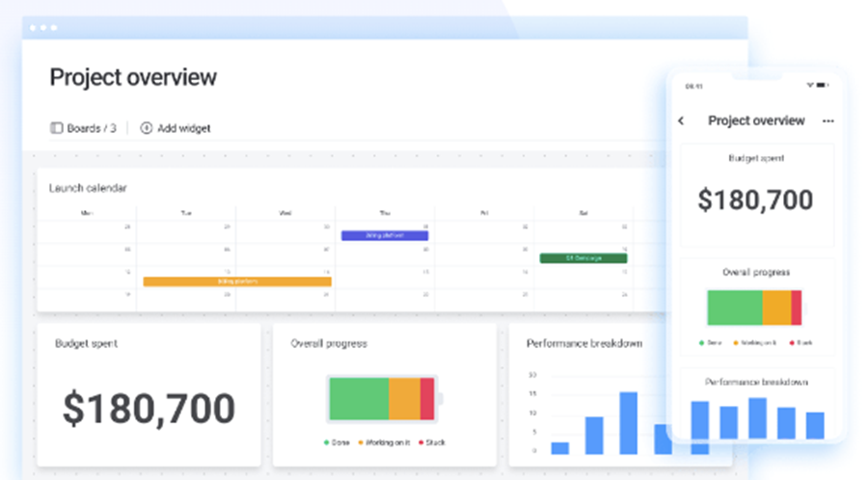Click the green Done segment of desktop battery
Image resolution: width=868 pixels, height=480 pixels.
click(358, 398)
